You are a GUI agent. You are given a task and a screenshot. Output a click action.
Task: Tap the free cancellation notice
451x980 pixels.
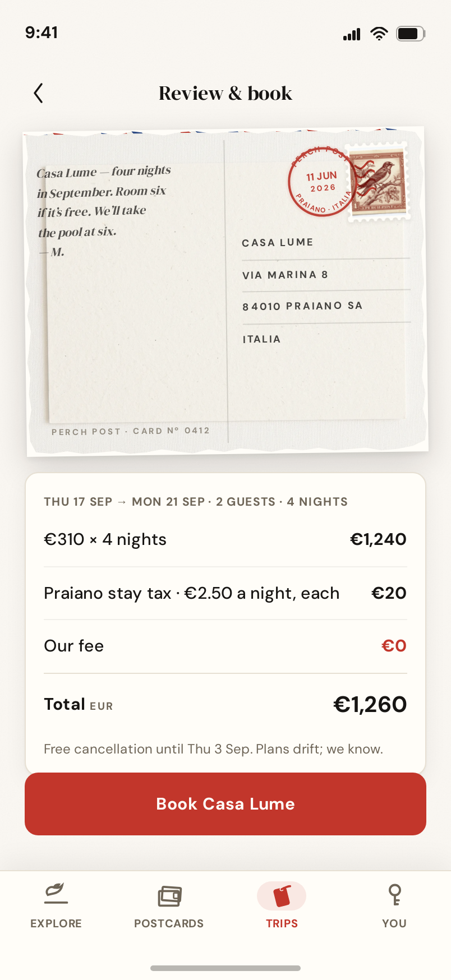click(x=213, y=749)
